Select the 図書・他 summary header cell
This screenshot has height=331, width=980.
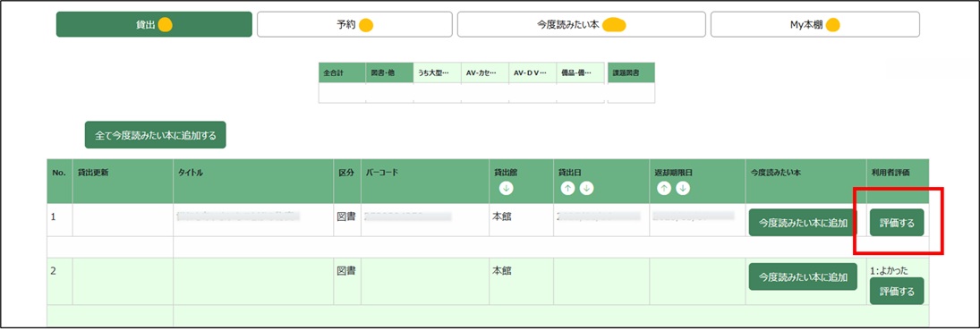click(x=389, y=72)
